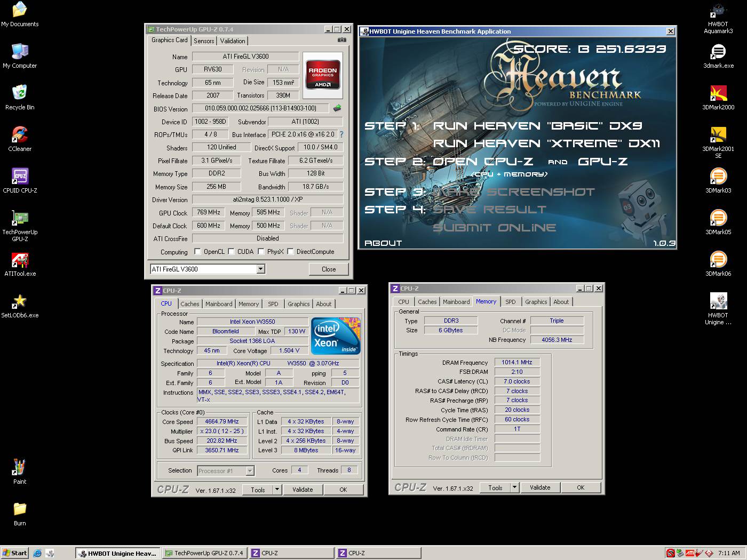Launch 3DMark05 desktop icon
The height and width of the screenshot is (560, 747).
718,222
